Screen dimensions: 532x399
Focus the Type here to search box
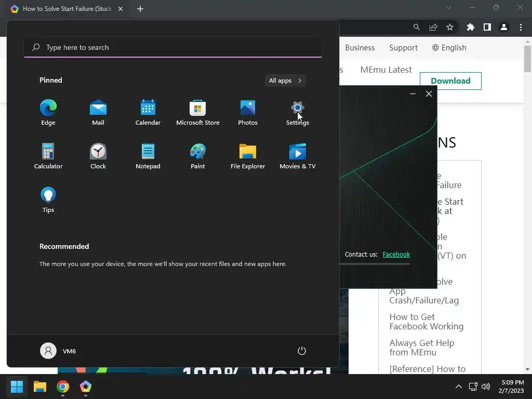173,47
